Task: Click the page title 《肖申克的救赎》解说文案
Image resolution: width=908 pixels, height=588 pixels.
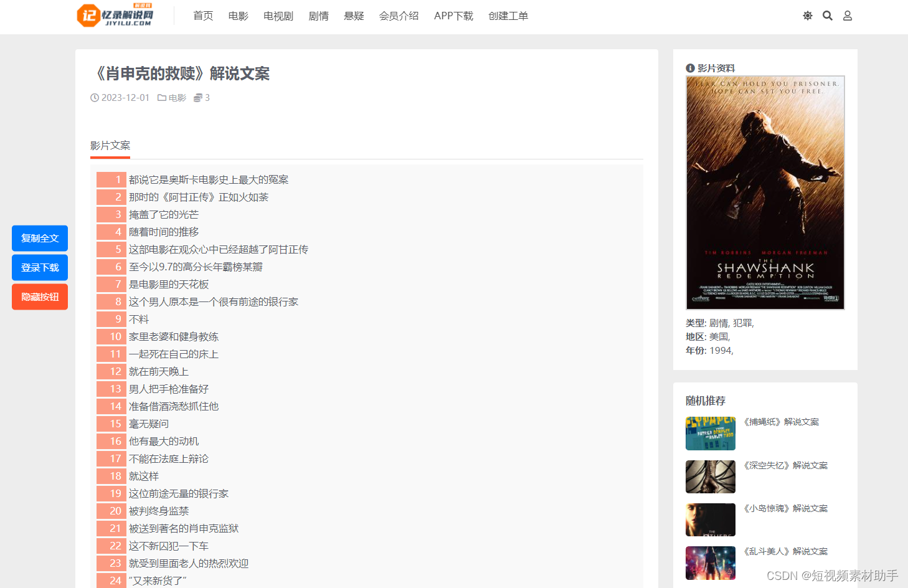Action: 180,74
